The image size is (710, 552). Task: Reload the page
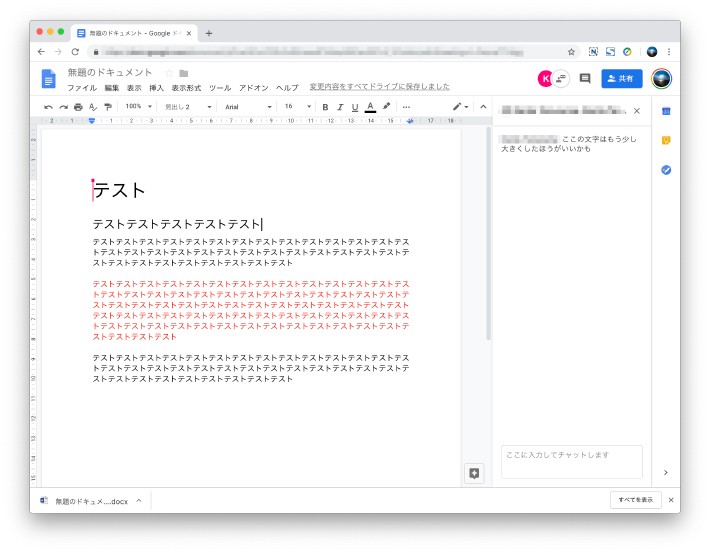(75, 52)
